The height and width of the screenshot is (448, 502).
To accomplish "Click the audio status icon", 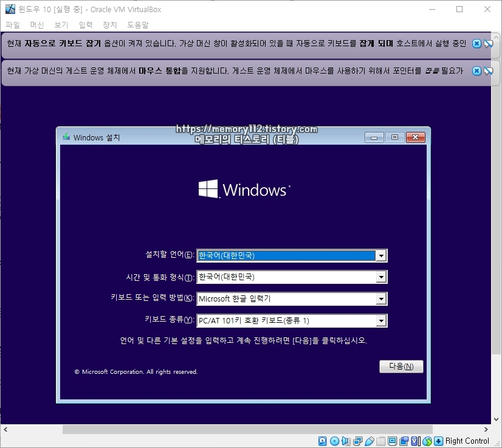I will (x=346, y=441).
